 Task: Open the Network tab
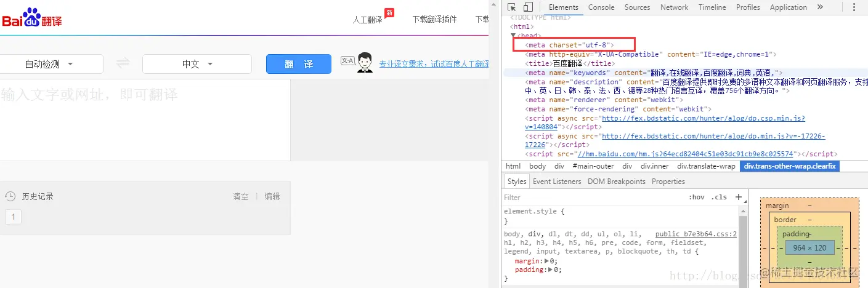(x=674, y=7)
